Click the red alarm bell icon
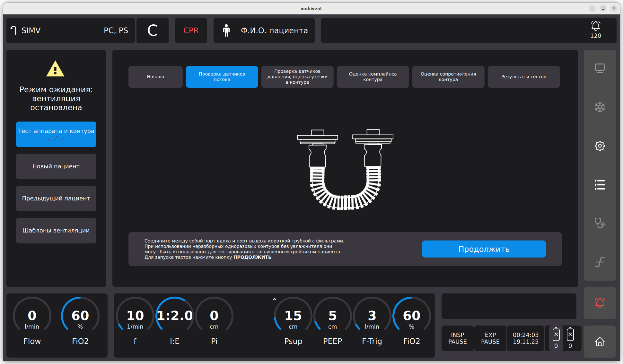The width and height of the screenshot is (623, 364). coord(600,303)
